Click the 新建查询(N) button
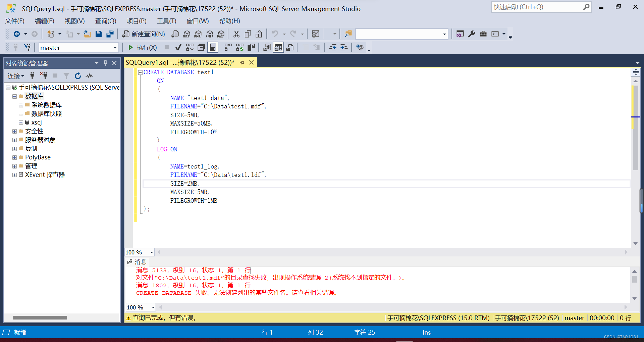This screenshot has height=342, width=644. [x=144, y=34]
